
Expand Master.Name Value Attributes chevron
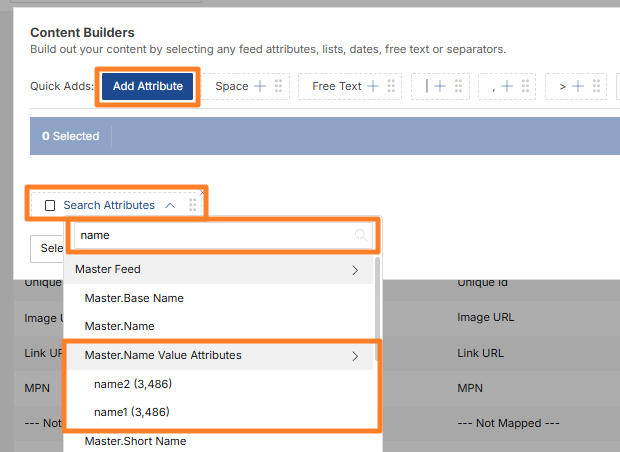click(355, 355)
